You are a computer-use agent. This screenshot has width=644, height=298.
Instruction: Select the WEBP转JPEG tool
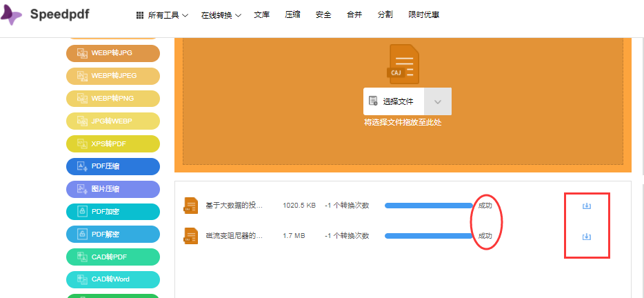tap(113, 76)
